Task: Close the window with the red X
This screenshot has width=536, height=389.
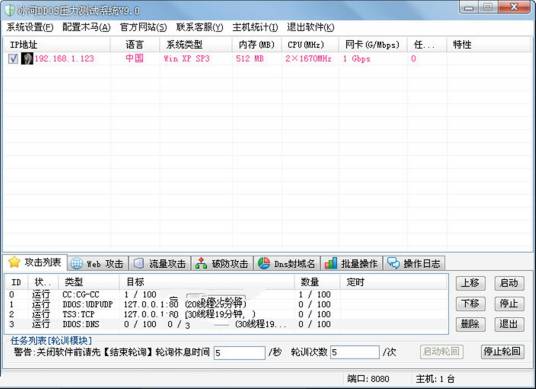Action: (x=514, y=8)
